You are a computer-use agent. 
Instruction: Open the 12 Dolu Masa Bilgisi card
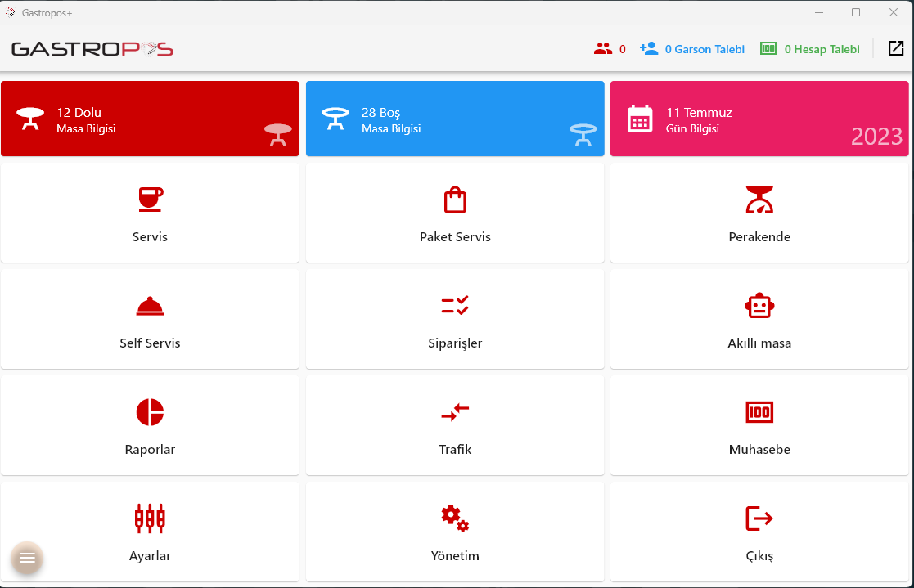point(150,119)
